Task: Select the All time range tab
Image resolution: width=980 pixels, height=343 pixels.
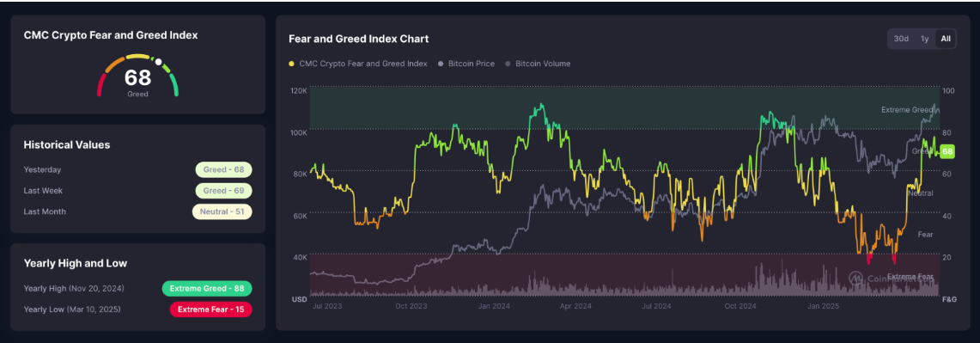Action: [946, 39]
